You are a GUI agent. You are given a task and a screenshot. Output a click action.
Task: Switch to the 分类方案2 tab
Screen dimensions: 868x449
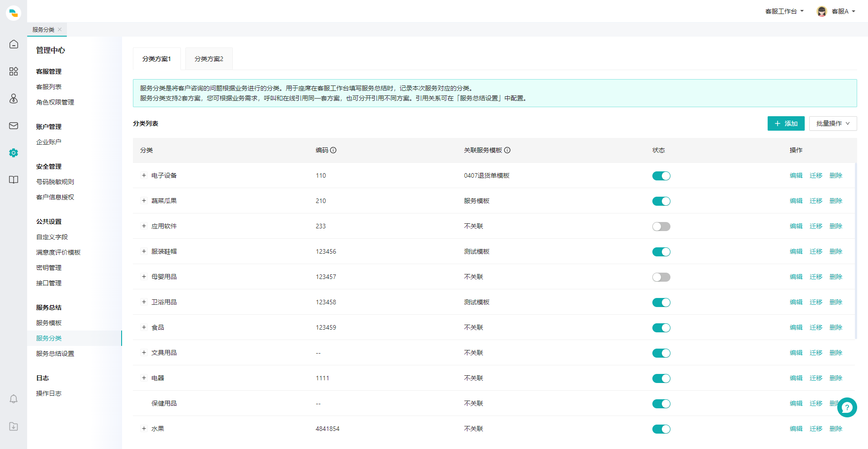209,59
